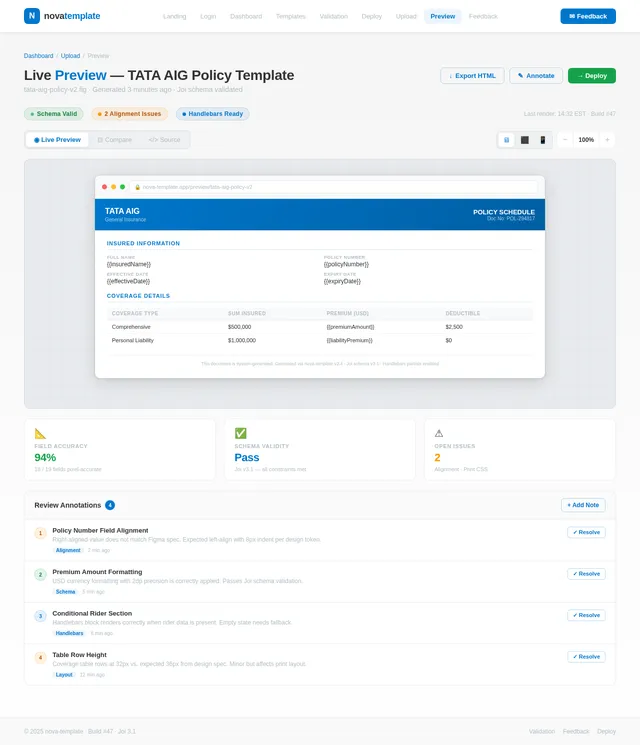This screenshot has height=745, width=640.
Task: Click the lock icon in preview URL bar
Action: [x=137, y=187]
